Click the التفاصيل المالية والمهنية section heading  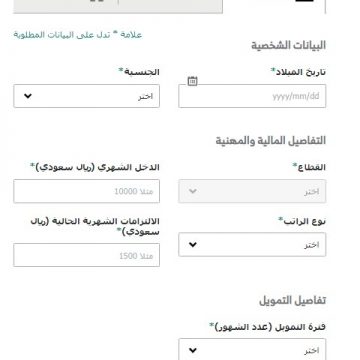(x=270, y=141)
